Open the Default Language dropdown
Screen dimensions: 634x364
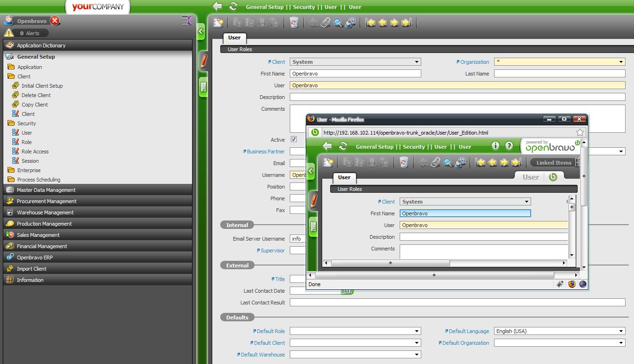click(621, 331)
